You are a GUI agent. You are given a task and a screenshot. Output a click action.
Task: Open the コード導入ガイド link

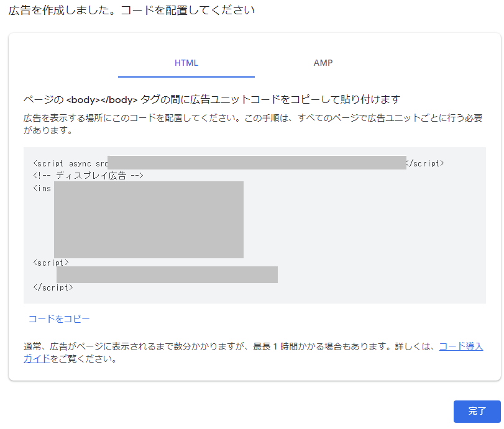pyautogui.click(x=460, y=346)
